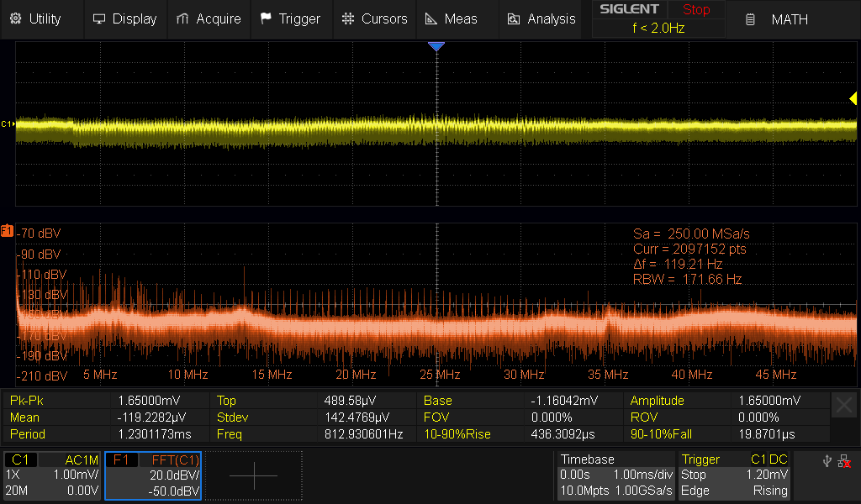The image size is (861, 504).
Task: Open the Display menu
Action: (124, 18)
